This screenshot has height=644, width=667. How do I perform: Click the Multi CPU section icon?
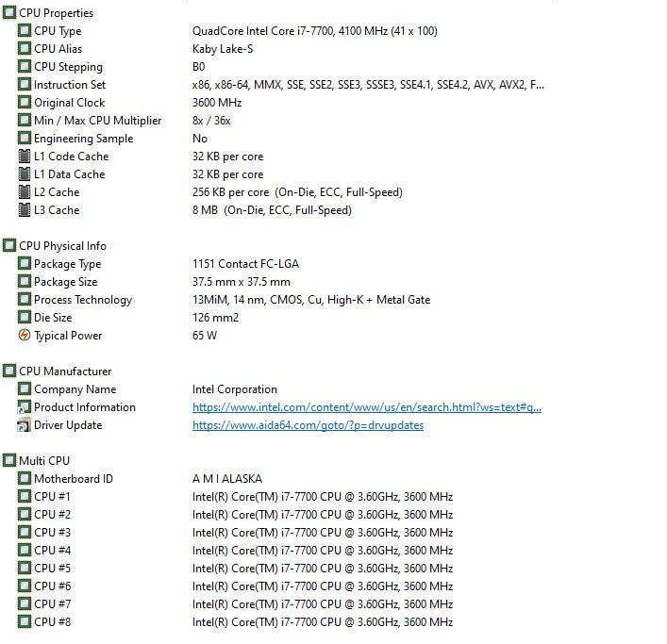coord(9,460)
